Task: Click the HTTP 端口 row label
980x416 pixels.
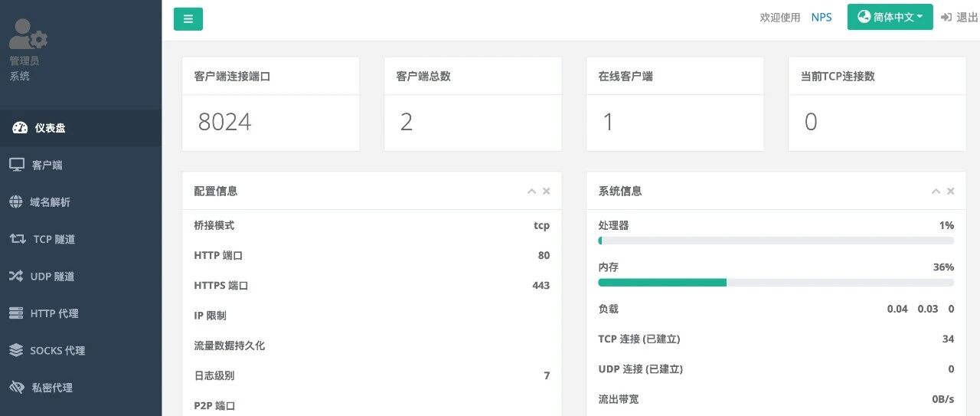Action: (219, 255)
